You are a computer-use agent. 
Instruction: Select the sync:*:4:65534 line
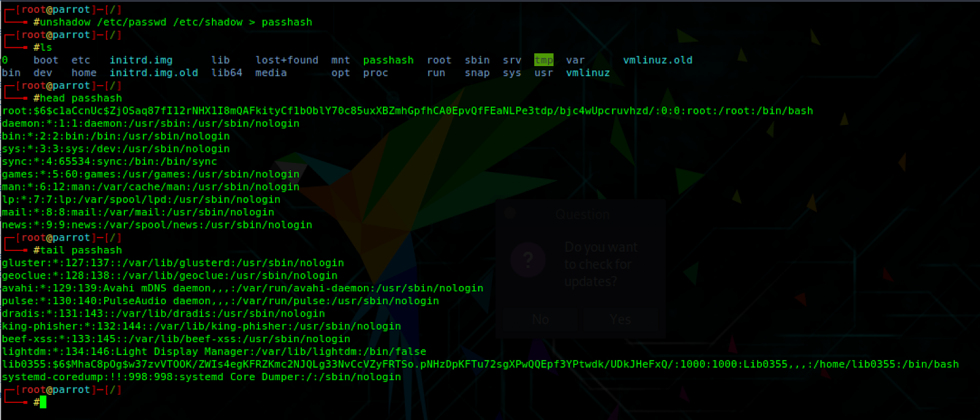(x=110, y=162)
